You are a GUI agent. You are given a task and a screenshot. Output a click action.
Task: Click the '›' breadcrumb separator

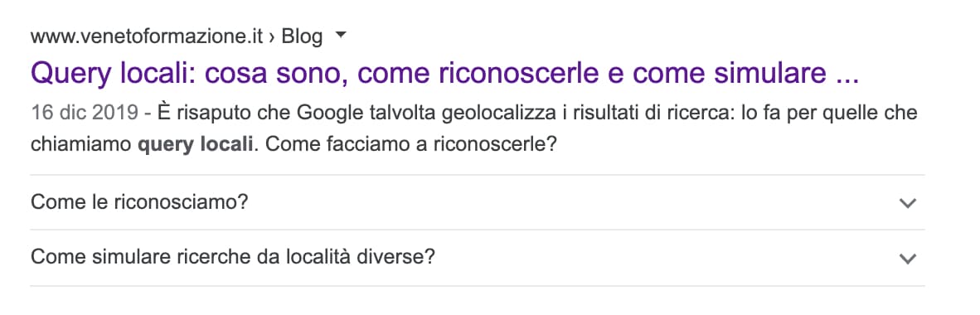[272, 37]
